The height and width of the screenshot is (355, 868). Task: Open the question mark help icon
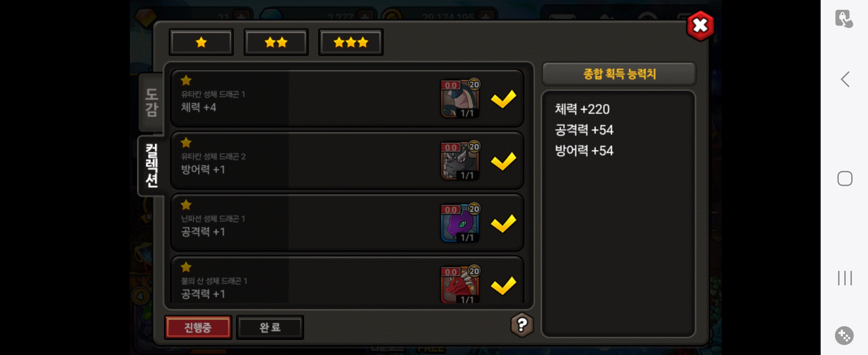pyautogui.click(x=522, y=325)
